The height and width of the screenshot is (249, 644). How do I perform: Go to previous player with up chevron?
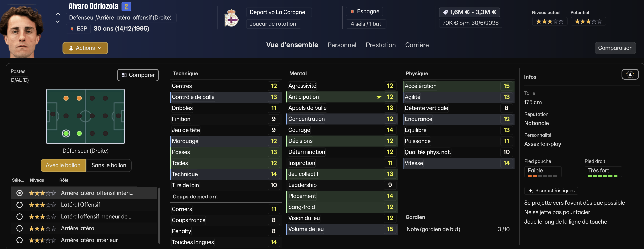58,14
